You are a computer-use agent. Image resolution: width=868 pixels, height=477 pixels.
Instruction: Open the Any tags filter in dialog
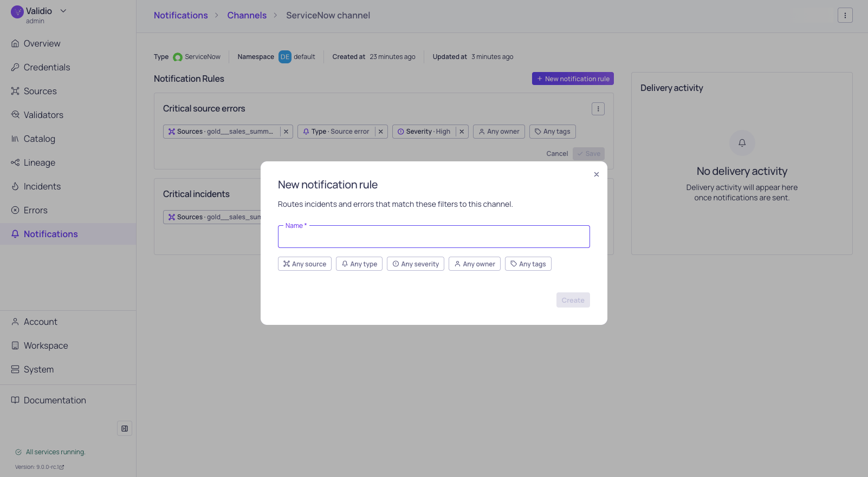click(x=528, y=264)
